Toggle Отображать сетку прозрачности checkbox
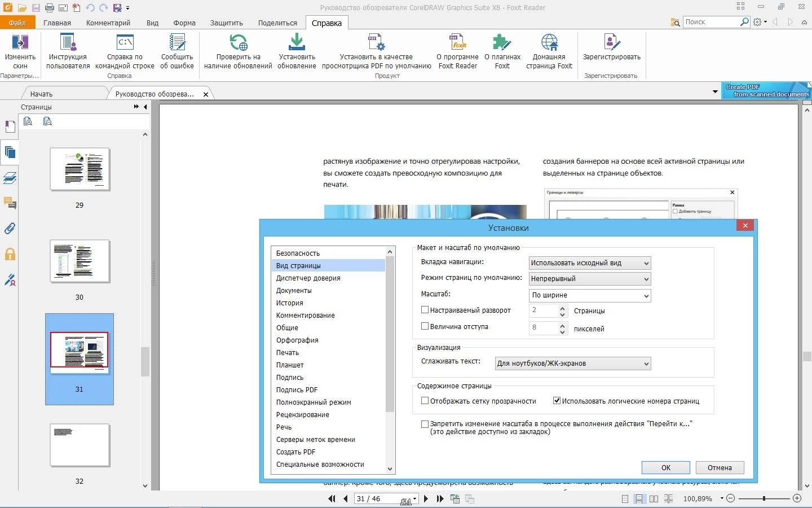 425,401
